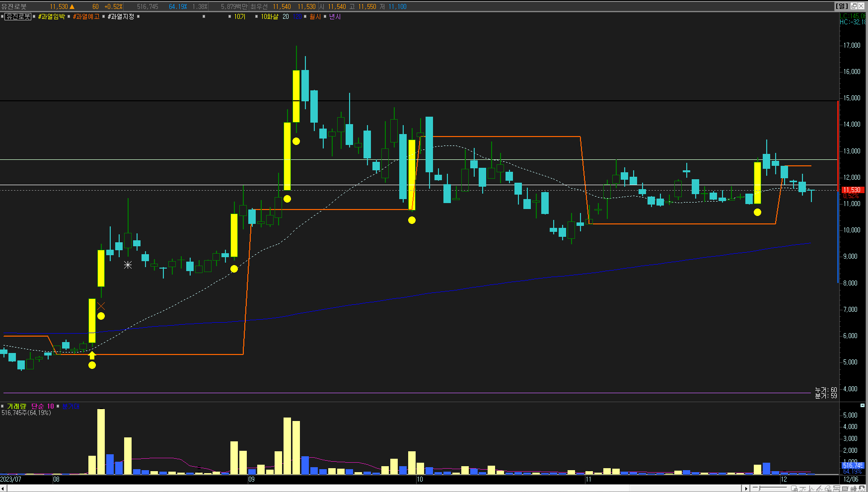Close the chart window with X icon
868x492 pixels.
tap(861, 6)
